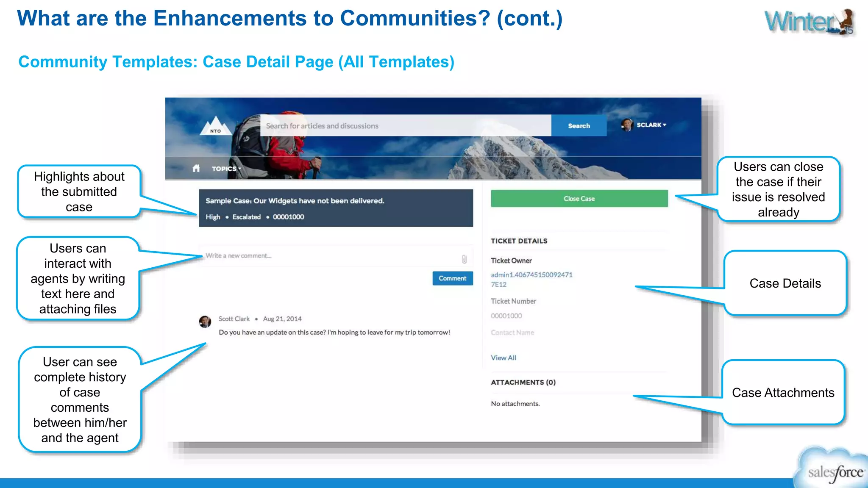This screenshot has height=488, width=868.
Task: Click the Search button
Action: click(x=579, y=125)
